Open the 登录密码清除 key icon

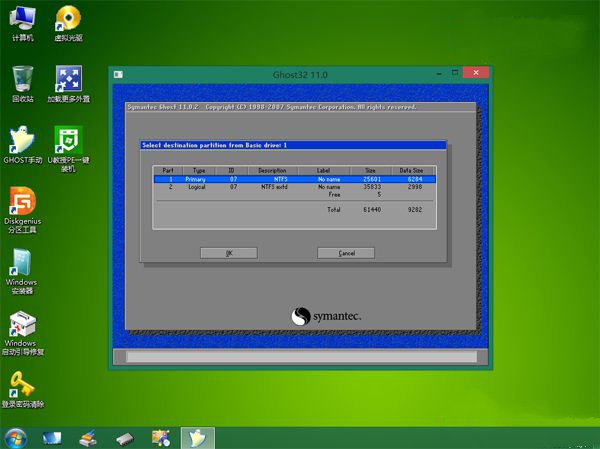pyautogui.click(x=23, y=390)
